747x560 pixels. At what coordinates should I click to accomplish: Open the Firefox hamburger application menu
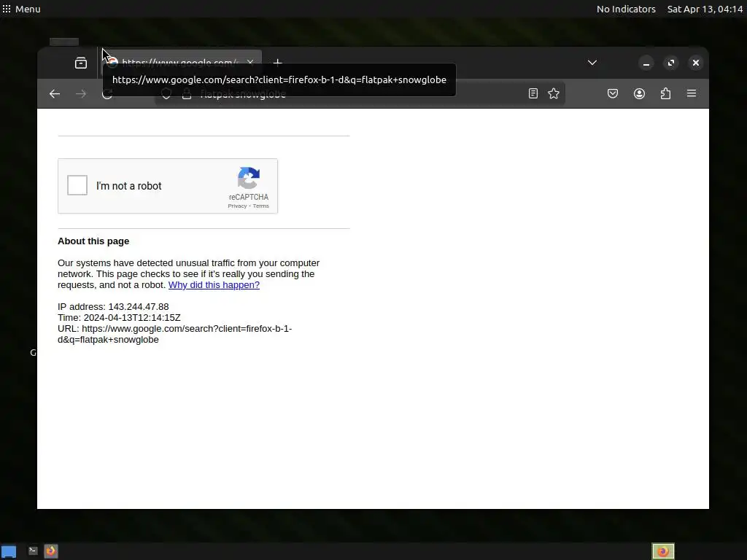coord(692,93)
